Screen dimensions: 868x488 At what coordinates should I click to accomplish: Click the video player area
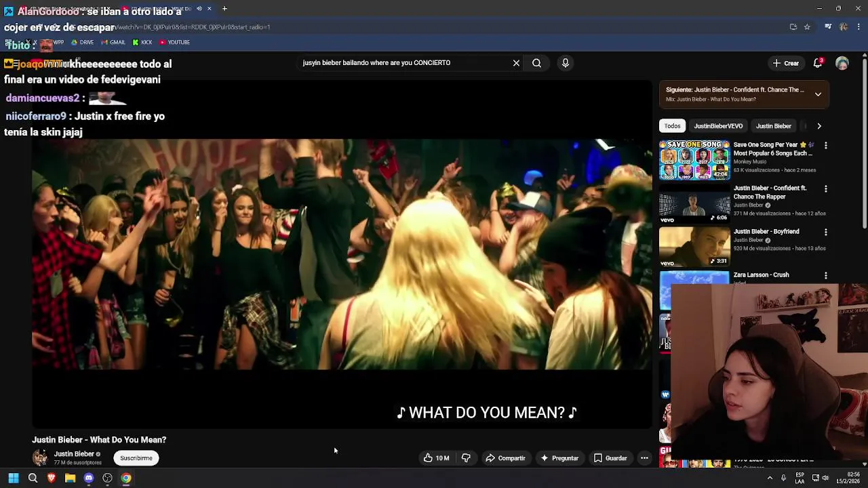pos(342,254)
